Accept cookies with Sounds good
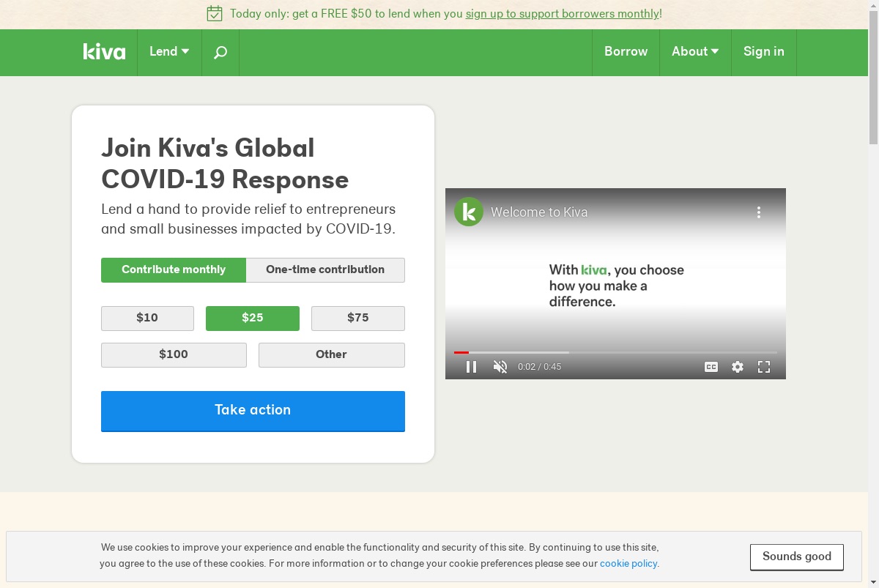 pos(797,557)
